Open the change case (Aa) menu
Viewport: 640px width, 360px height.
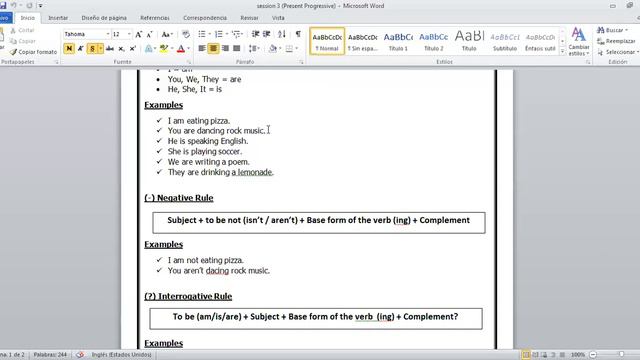click(x=167, y=34)
